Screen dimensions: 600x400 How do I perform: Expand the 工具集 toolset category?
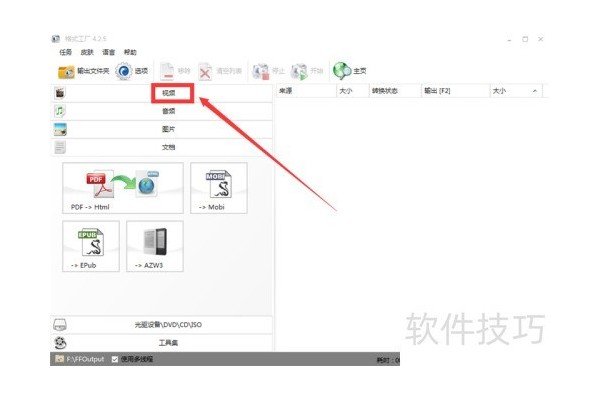click(x=161, y=343)
